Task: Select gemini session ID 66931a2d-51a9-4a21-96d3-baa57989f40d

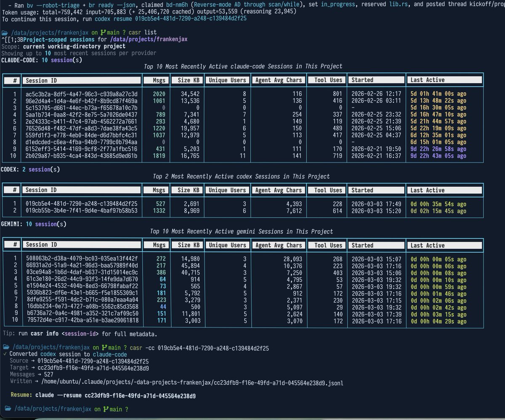Action: click(81, 266)
